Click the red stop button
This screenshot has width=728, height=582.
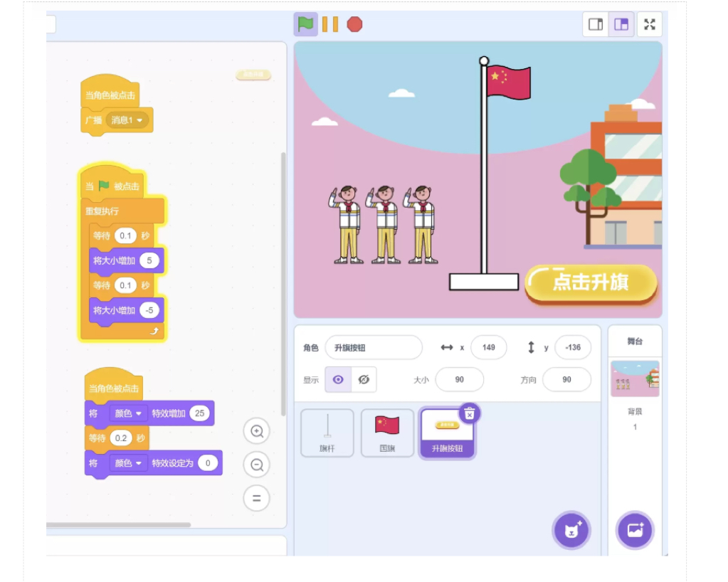pos(354,24)
